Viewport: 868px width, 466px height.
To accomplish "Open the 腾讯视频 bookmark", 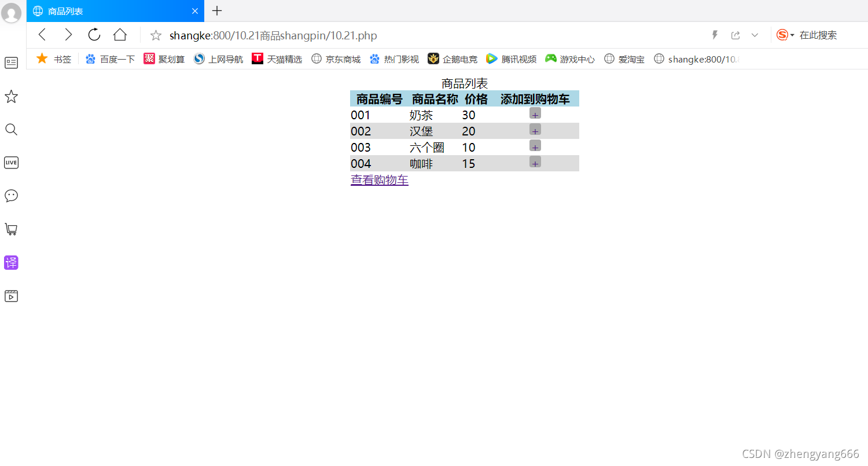I will (511, 58).
